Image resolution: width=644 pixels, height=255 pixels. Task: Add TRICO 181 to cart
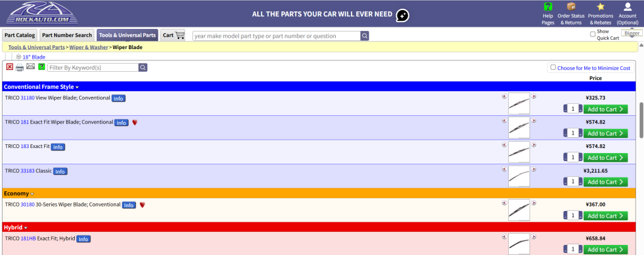[606, 133]
